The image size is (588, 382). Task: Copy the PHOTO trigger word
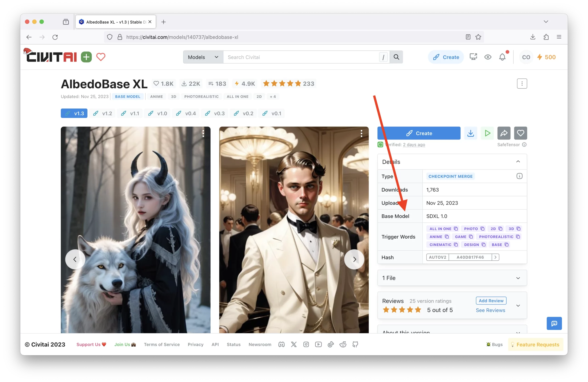click(x=482, y=229)
